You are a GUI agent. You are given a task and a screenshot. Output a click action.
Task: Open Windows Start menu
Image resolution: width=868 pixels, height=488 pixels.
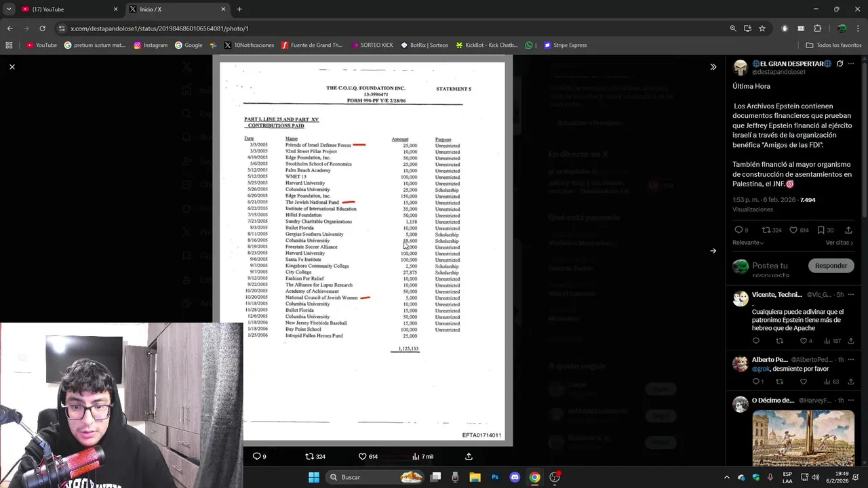tap(313, 477)
